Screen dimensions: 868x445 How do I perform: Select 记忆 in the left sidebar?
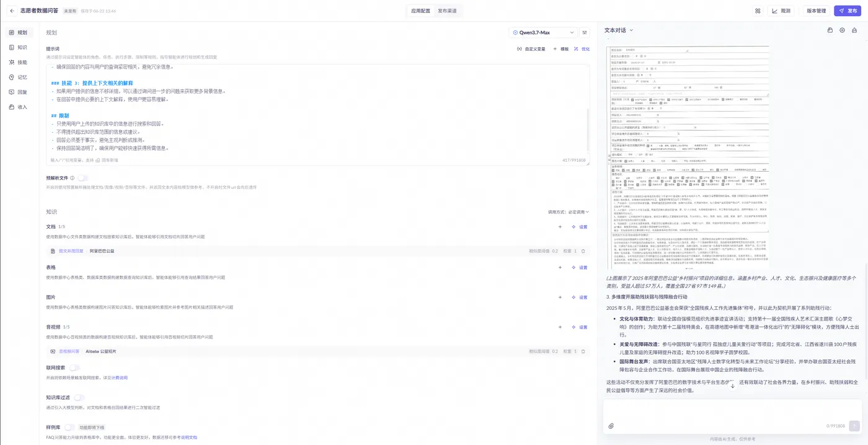coord(19,77)
